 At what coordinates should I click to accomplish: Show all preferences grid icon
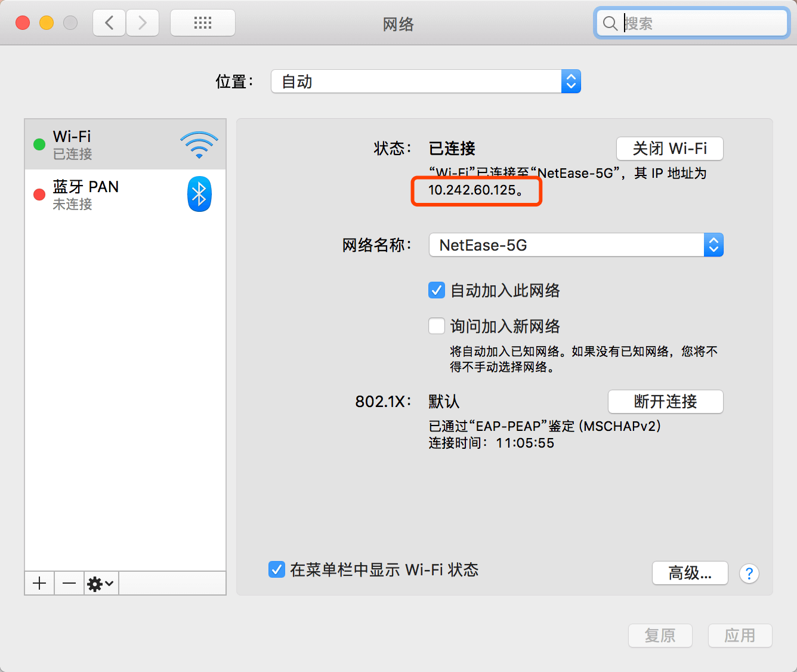[203, 23]
